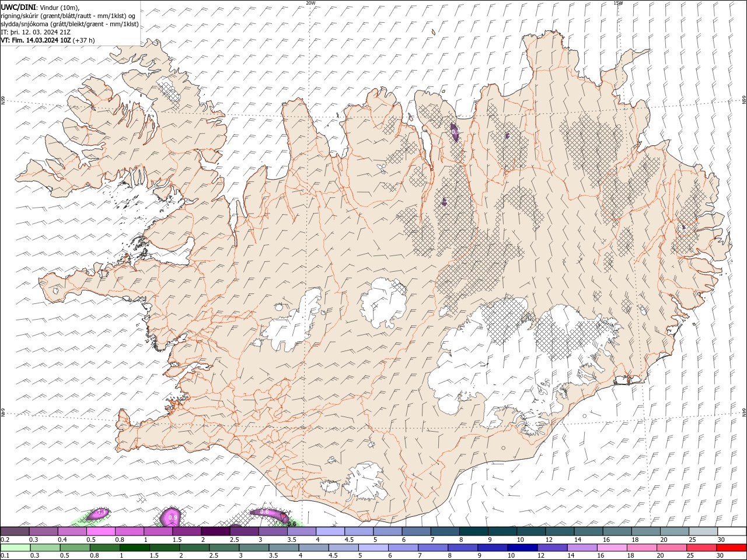Select the light periwinkle 4–4.5 upper swatch
Image resolution: width=747 pixels, height=560 pixels.
pyautogui.click(x=330, y=531)
